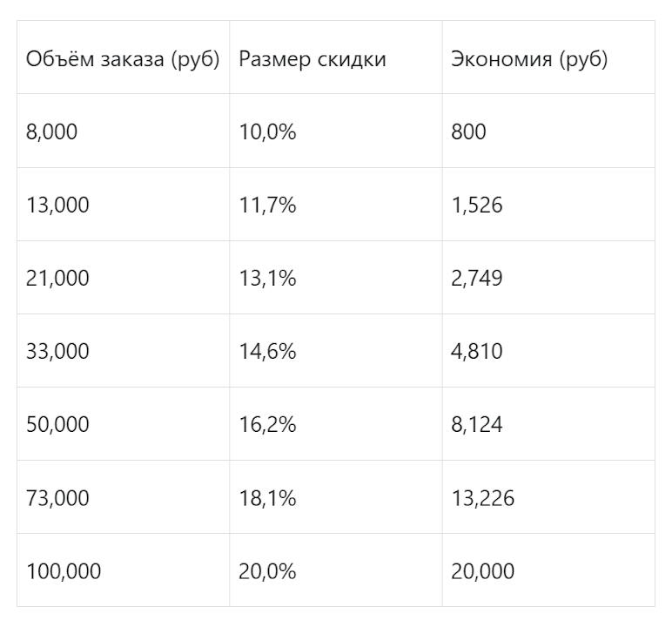Click the 10,0% discount cell

pyautogui.click(x=267, y=132)
